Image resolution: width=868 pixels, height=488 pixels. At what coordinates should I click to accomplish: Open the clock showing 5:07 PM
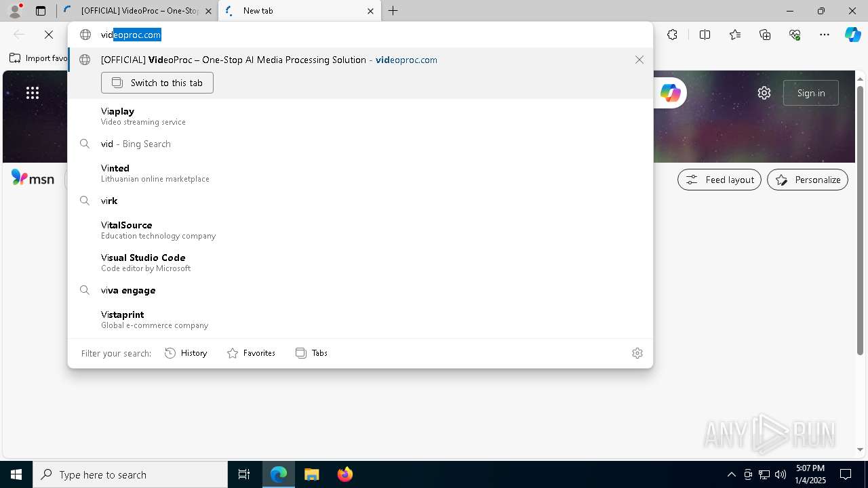810,474
